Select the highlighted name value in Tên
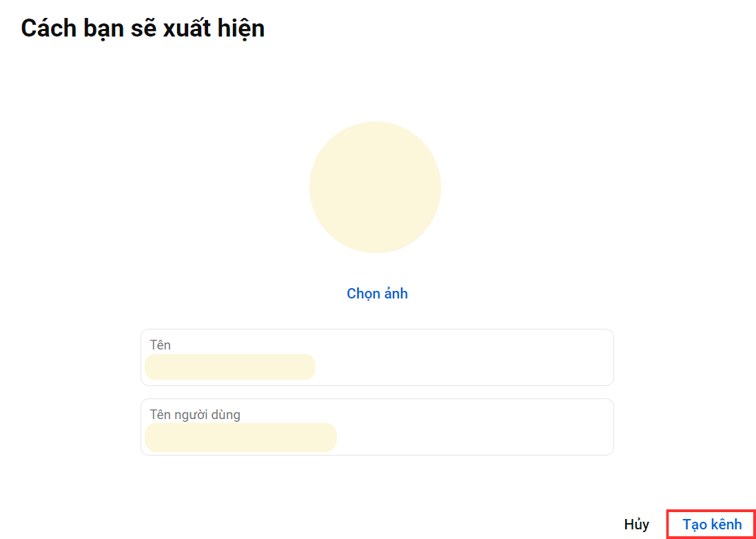756x539 pixels. coord(230,367)
